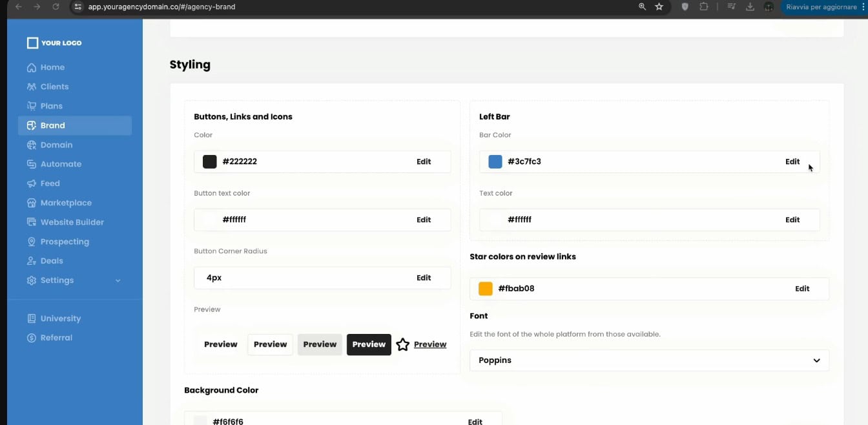
Task: Edit the Bar Color #3c7fc3
Action: point(792,161)
